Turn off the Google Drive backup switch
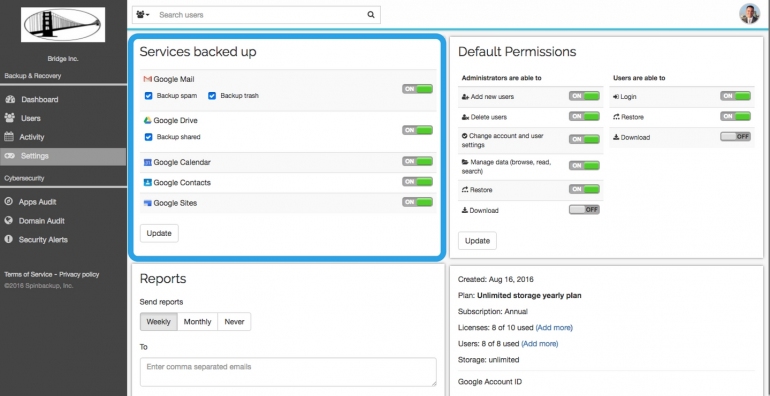Image resolution: width=770 pixels, height=396 pixels. [x=417, y=130]
